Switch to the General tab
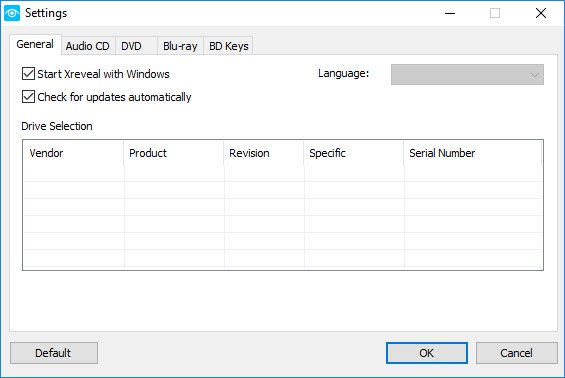565x378 pixels. pyautogui.click(x=35, y=44)
